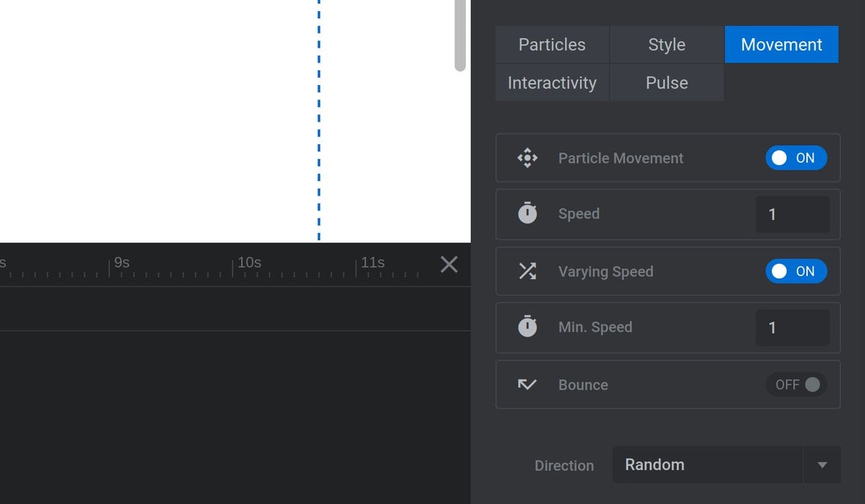Click the Particle Movement label

(621, 158)
